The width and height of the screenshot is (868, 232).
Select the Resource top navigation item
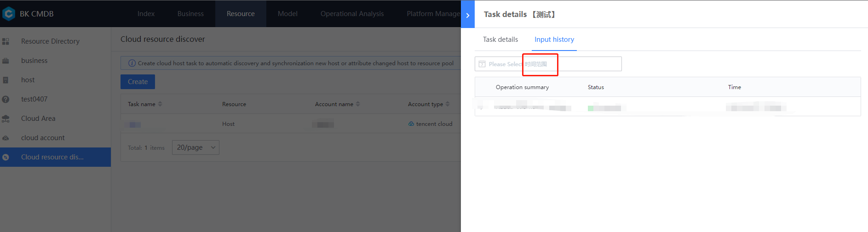(x=241, y=14)
